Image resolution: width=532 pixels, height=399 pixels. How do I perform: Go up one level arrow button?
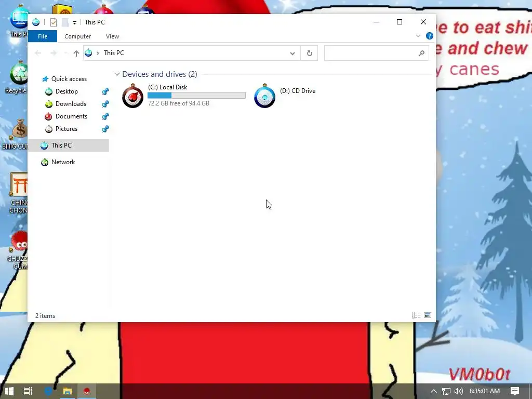[76, 54]
